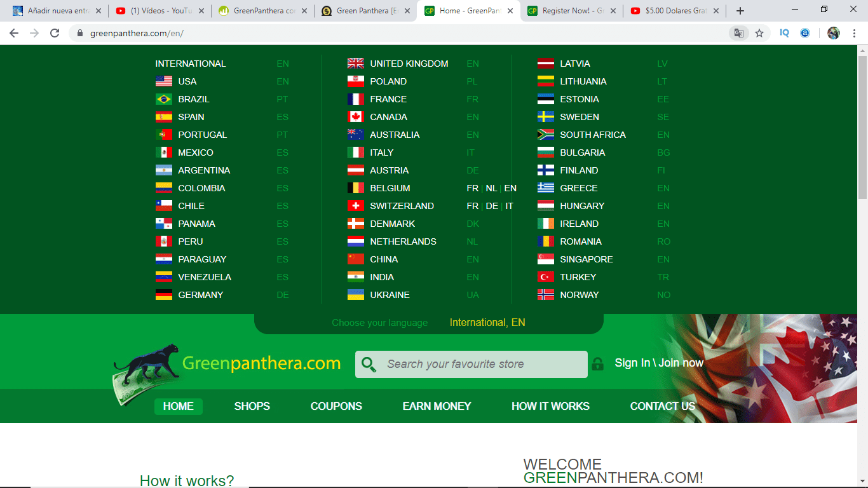Click the Canada flag icon
Image resolution: width=868 pixels, height=488 pixels.
click(x=356, y=117)
